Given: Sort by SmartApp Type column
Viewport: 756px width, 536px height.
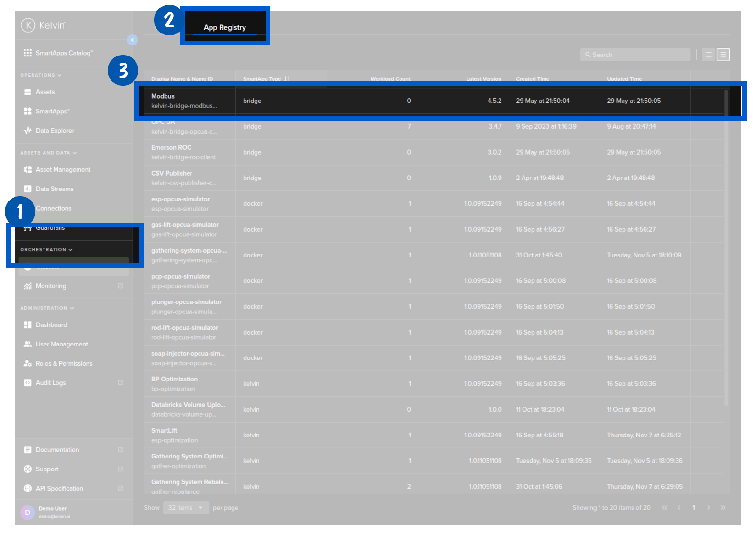Looking at the screenshot, I should click(x=262, y=79).
